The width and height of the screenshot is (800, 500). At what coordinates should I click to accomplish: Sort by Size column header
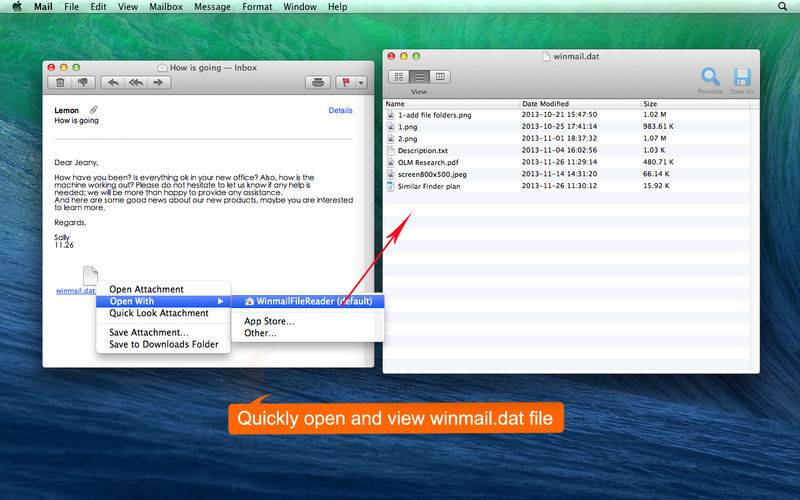695,104
